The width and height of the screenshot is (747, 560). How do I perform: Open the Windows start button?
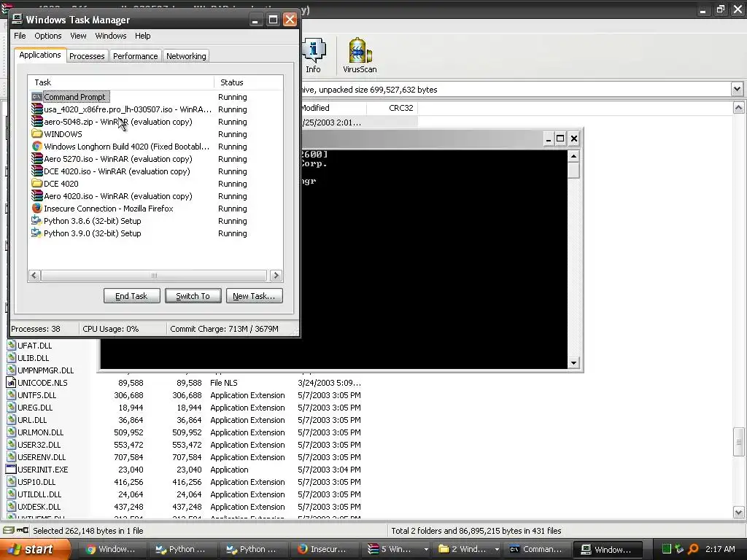tap(36, 549)
